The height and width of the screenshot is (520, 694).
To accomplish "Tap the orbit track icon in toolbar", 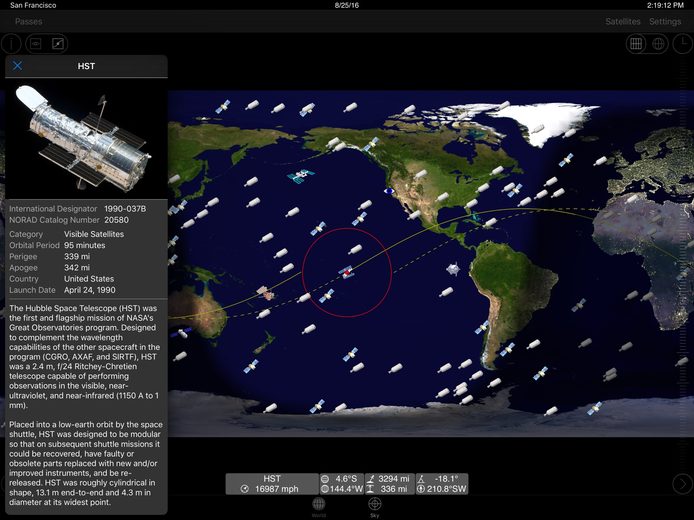I will point(58,44).
